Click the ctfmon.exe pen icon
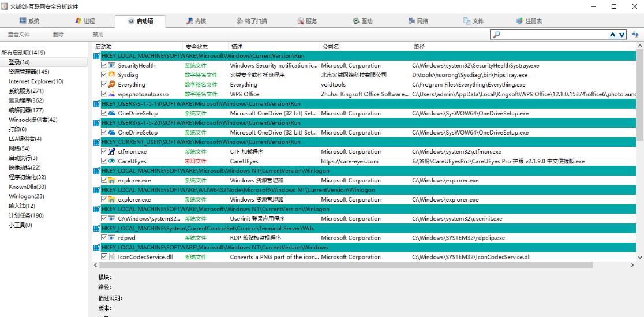 click(x=111, y=151)
